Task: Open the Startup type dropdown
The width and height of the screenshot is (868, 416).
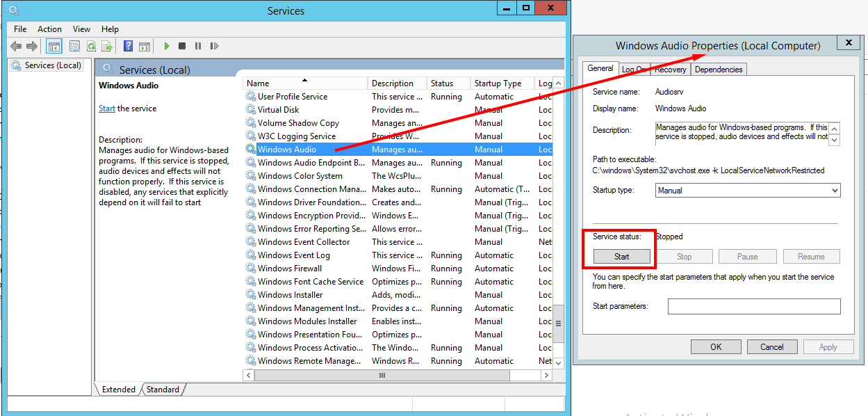Action: tap(747, 191)
